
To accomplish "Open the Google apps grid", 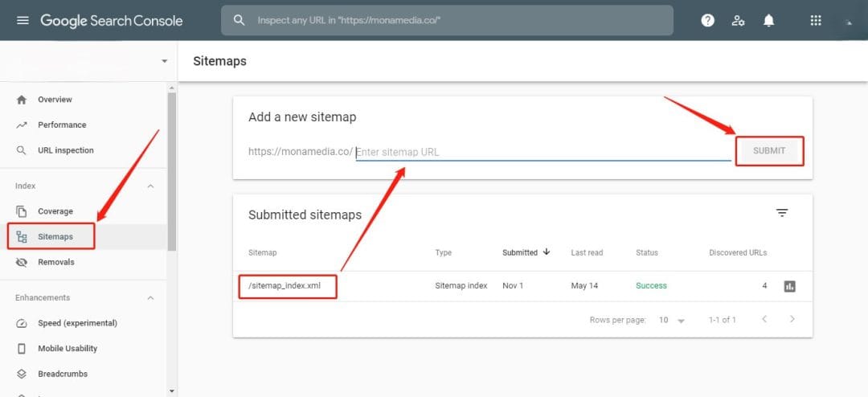I will pyautogui.click(x=816, y=21).
